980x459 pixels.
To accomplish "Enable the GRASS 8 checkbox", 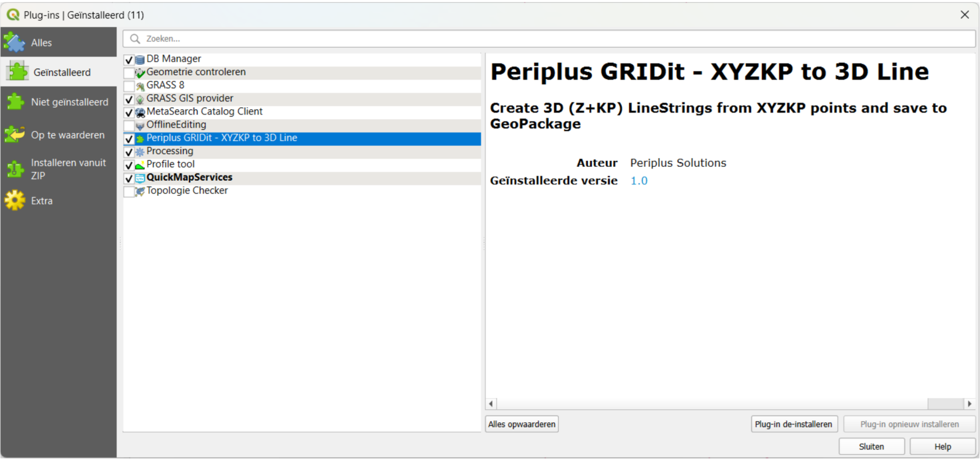I will click(129, 86).
